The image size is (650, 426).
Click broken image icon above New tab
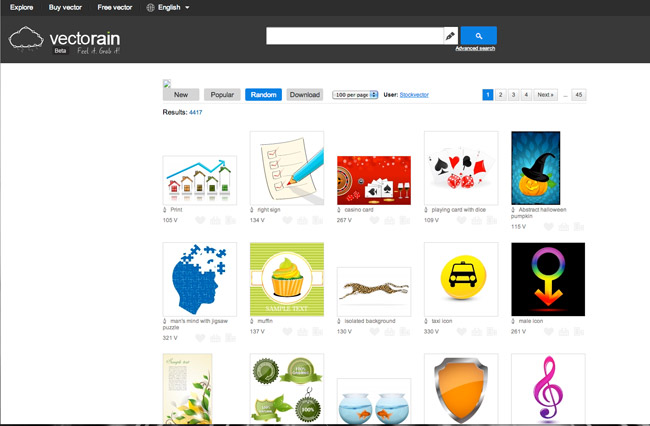point(167,84)
